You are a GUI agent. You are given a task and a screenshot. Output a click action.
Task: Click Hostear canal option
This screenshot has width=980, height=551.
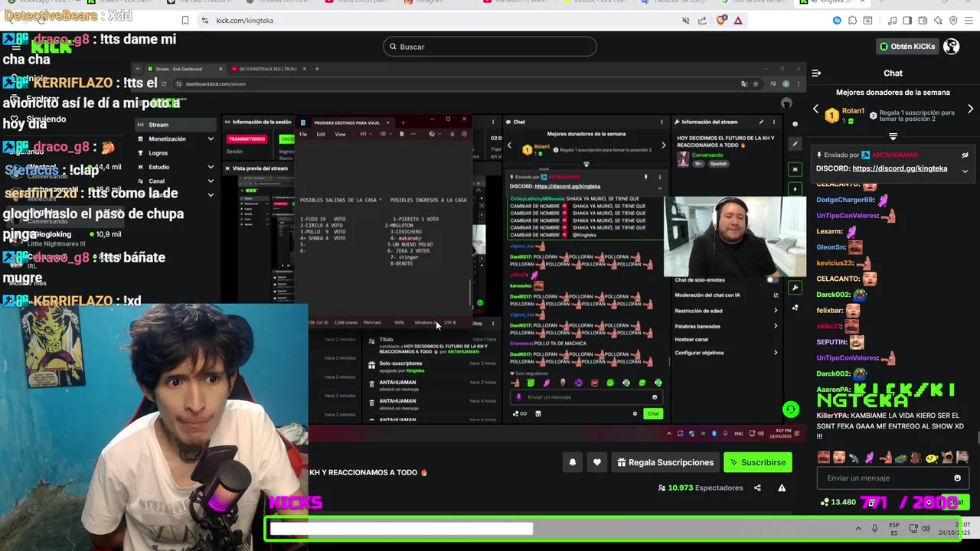click(x=691, y=339)
